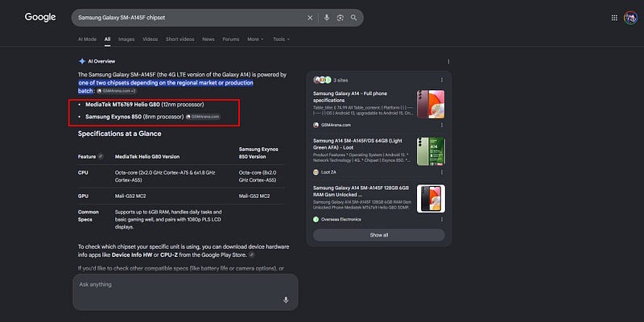Click the 3 sites favicon cluster
The width and height of the screenshot is (644, 322).
point(323,80)
